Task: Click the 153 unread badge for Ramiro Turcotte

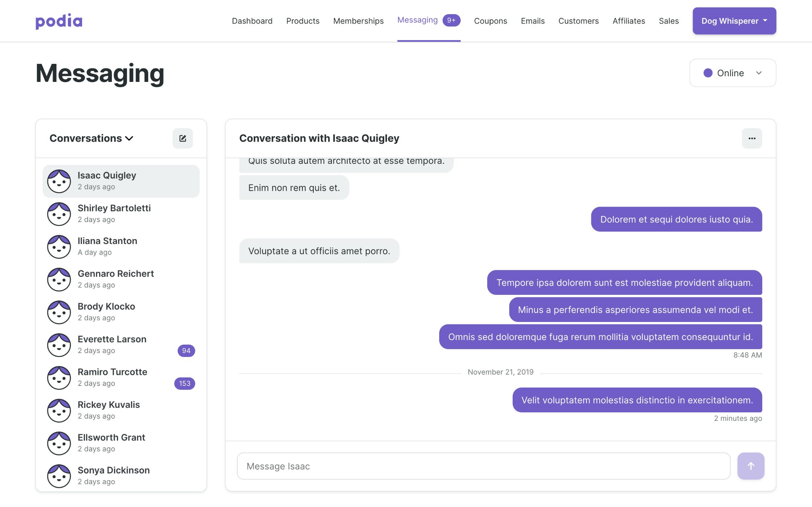Action: [x=185, y=383]
